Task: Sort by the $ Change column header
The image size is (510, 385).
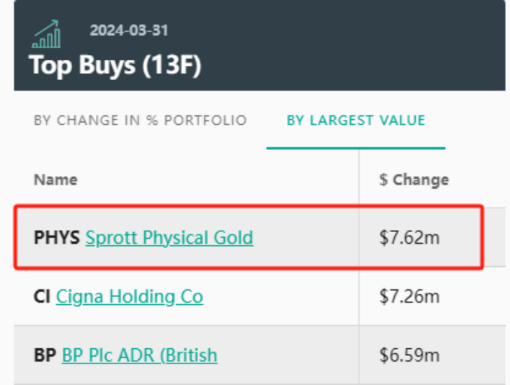Action: point(414,180)
